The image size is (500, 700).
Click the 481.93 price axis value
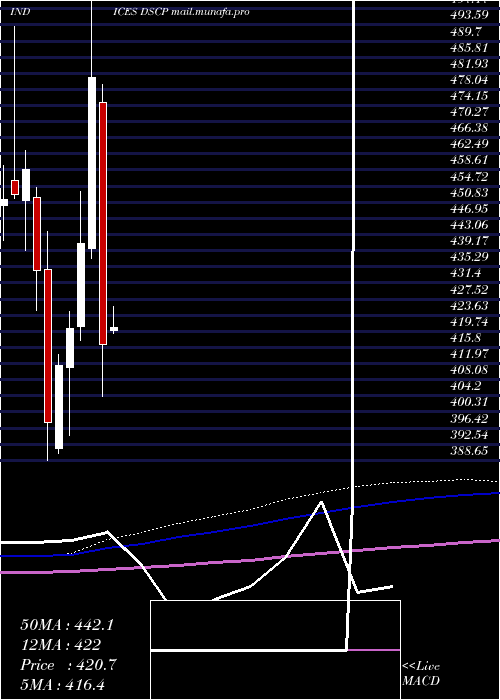(x=469, y=63)
